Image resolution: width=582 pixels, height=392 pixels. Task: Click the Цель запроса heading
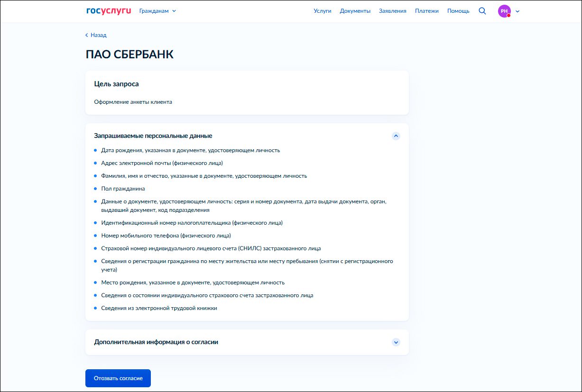[x=116, y=84]
